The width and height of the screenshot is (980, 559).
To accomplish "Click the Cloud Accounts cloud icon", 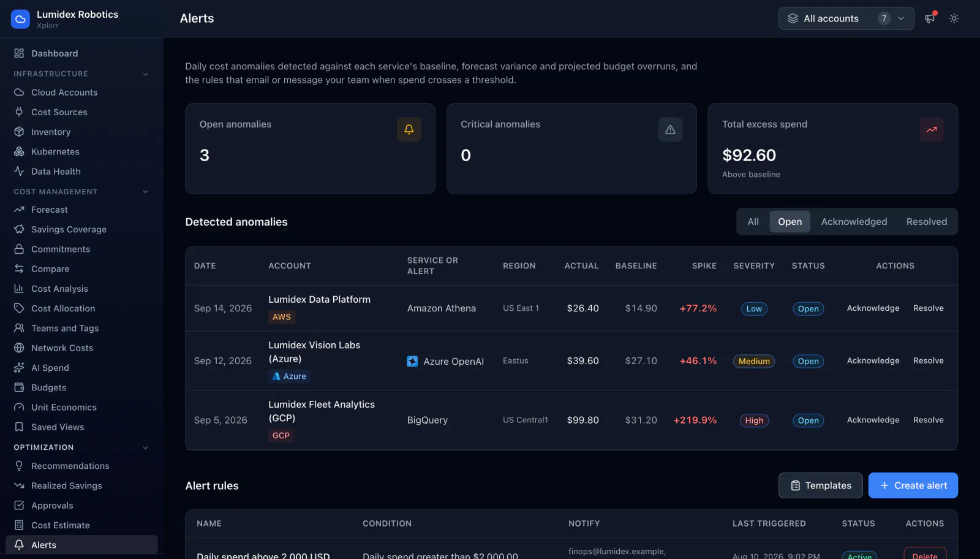I will pyautogui.click(x=19, y=93).
